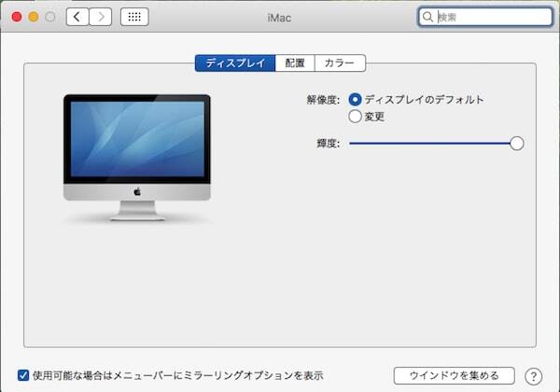
Task: Click the 輝度 brightness slider knob
Action: click(x=516, y=144)
